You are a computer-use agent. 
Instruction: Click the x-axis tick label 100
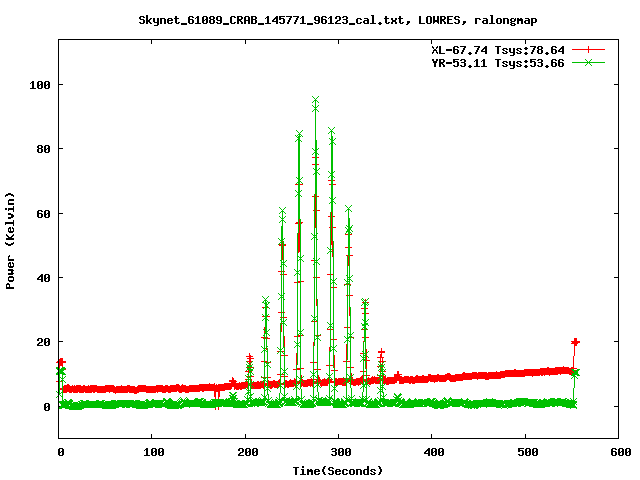pos(152,452)
